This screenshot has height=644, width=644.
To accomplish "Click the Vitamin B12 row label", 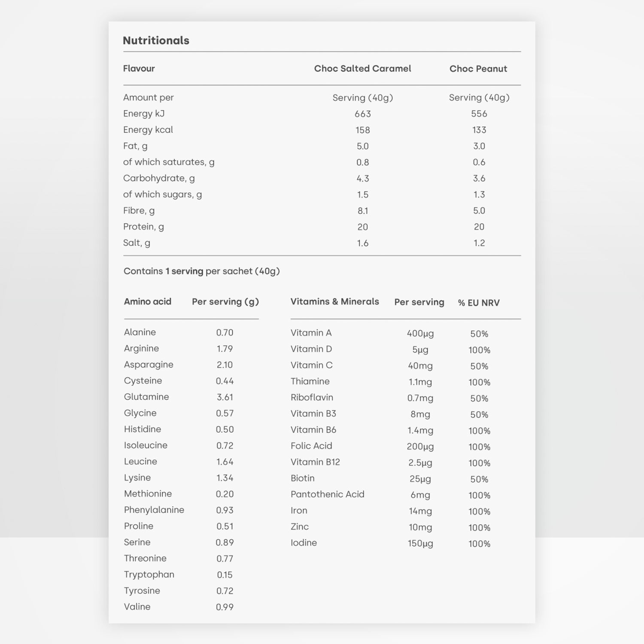I will coord(315,462).
